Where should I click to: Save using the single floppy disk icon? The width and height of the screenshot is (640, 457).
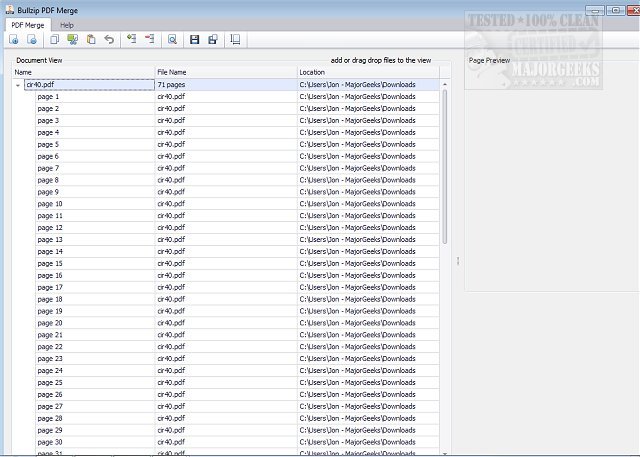[x=195, y=40]
